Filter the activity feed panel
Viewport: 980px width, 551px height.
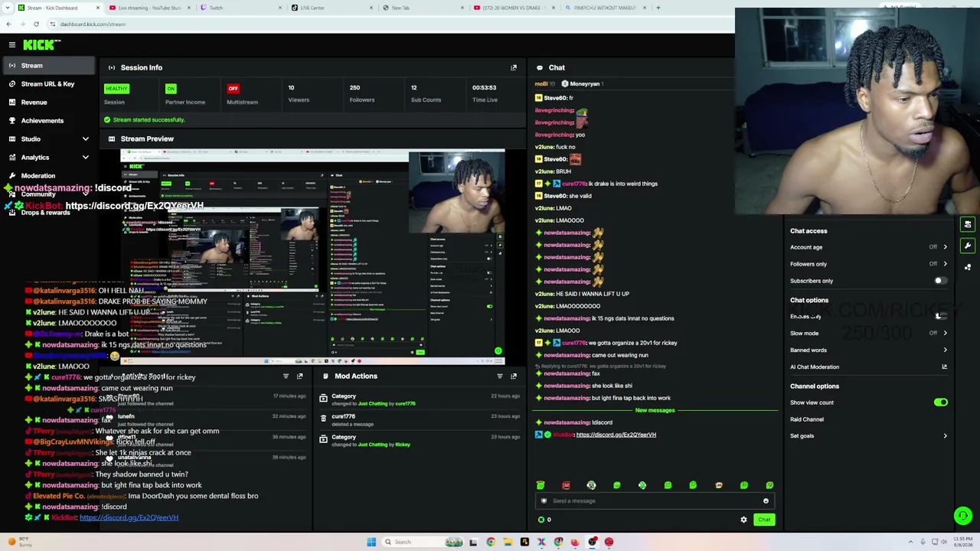coord(286,376)
